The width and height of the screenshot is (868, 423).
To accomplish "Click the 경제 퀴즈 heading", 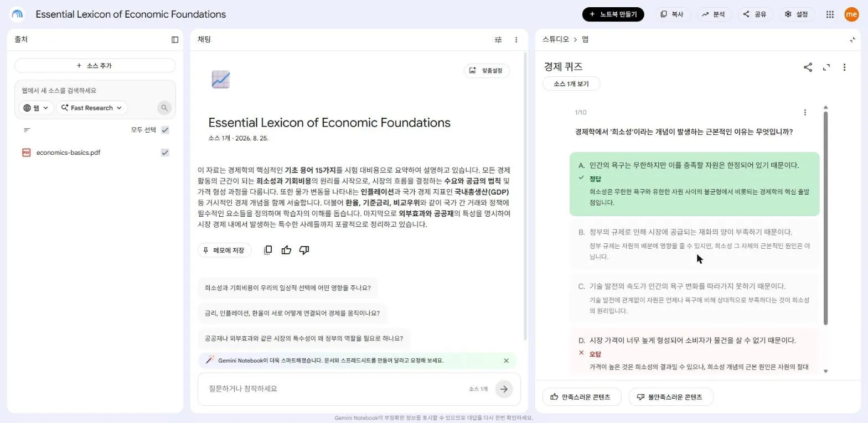I will click(x=563, y=67).
